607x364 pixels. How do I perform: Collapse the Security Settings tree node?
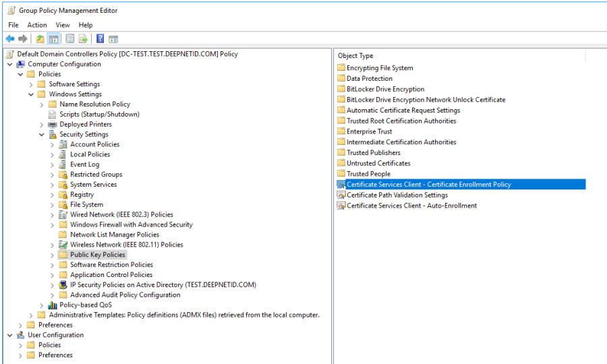tap(42, 134)
